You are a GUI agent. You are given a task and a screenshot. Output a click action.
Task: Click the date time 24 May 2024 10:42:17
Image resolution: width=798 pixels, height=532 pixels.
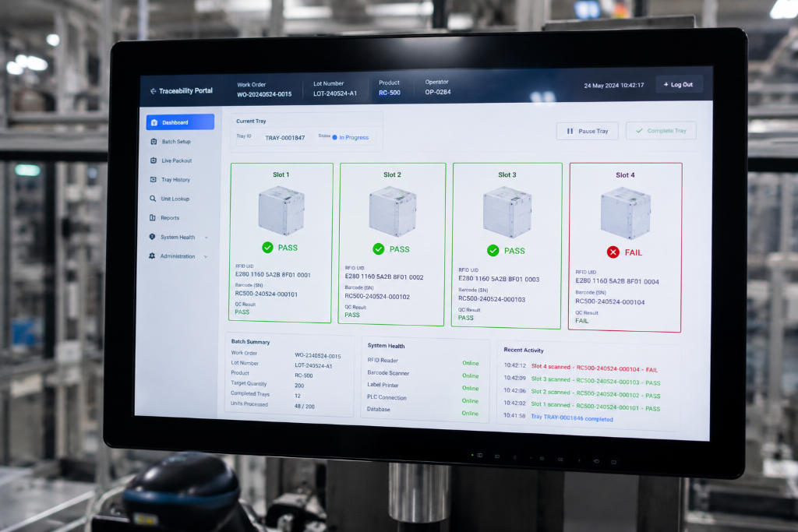tap(614, 86)
